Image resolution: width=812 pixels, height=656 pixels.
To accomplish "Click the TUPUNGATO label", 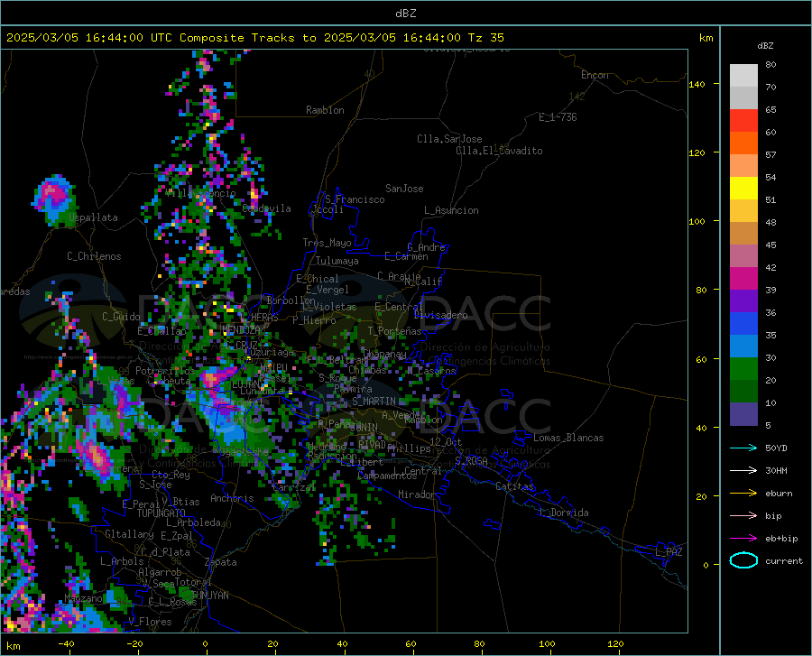I will pyautogui.click(x=161, y=513).
